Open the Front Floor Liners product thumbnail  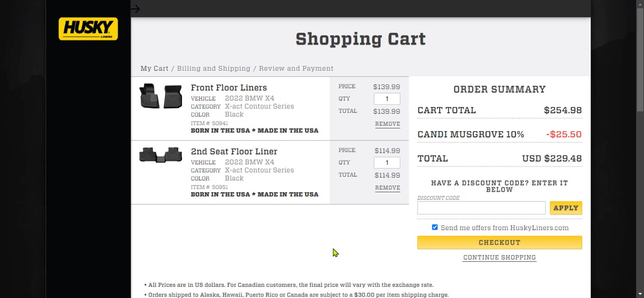point(161,96)
